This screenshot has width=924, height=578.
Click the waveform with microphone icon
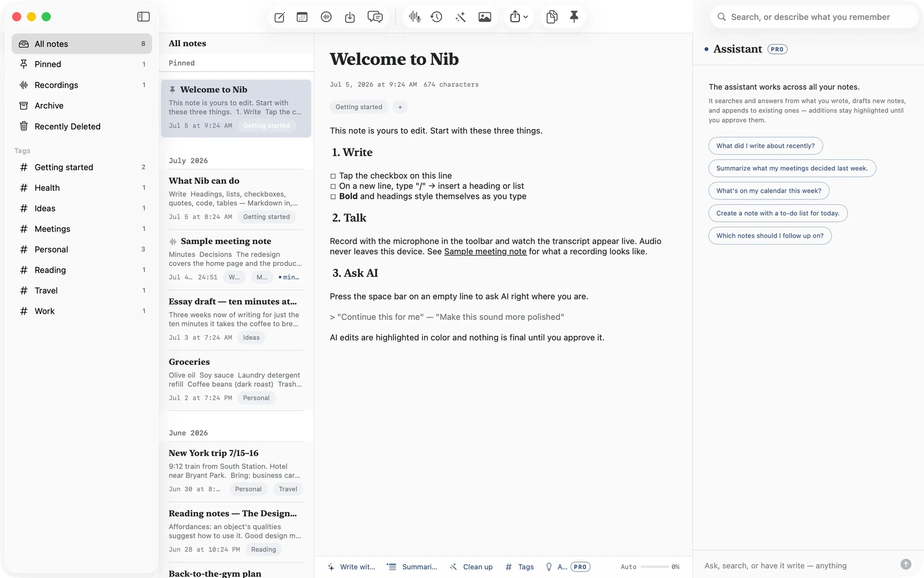(x=415, y=17)
